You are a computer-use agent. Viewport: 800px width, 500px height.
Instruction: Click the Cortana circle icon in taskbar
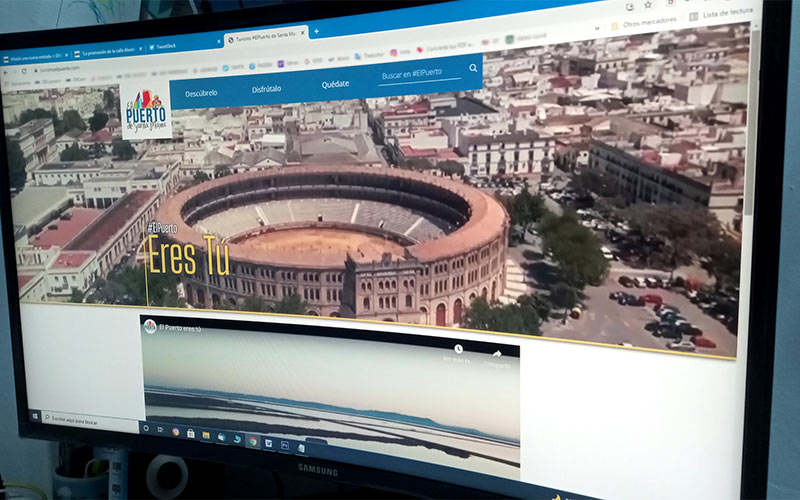pyautogui.click(x=146, y=428)
